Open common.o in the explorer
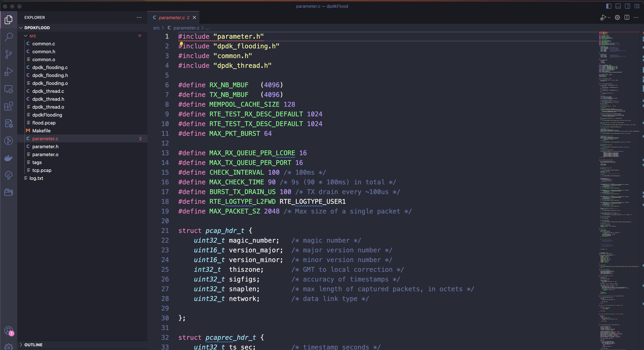The width and height of the screenshot is (644, 350). [82, 60]
